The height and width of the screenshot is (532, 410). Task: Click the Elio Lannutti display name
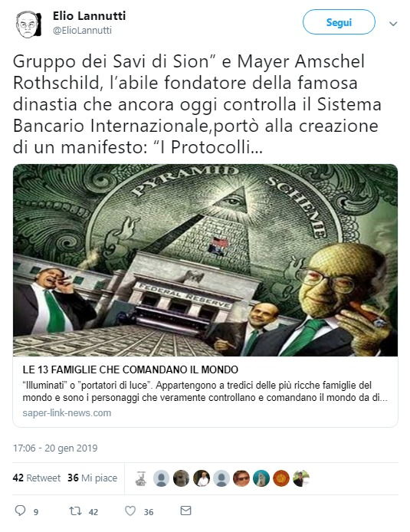[89, 15]
